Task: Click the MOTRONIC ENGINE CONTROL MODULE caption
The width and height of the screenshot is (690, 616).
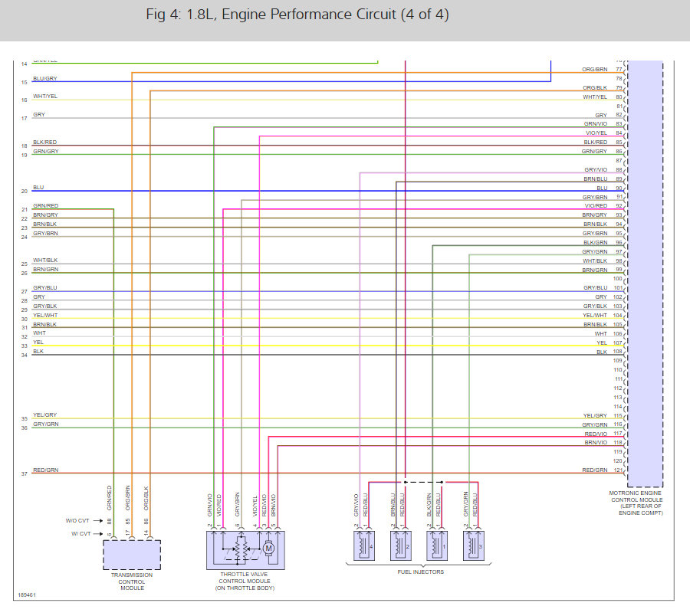Action: pyautogui.click(x=636, y=503)
